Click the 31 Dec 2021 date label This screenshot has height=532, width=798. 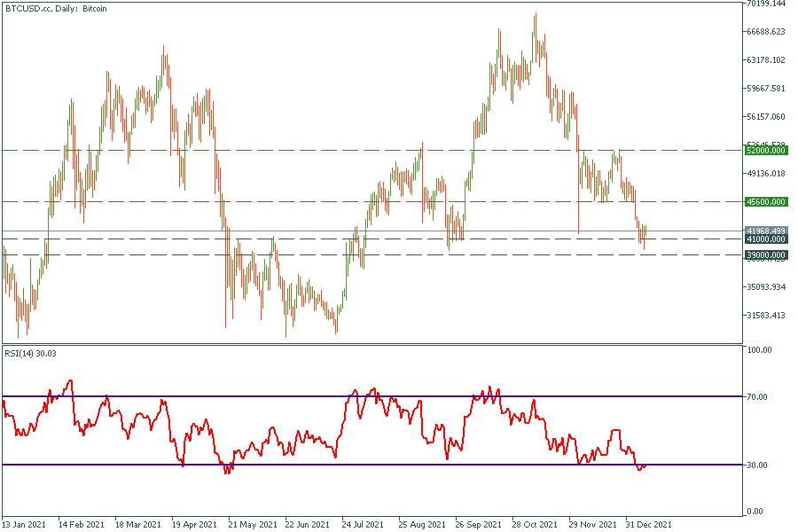coord(648,524)
